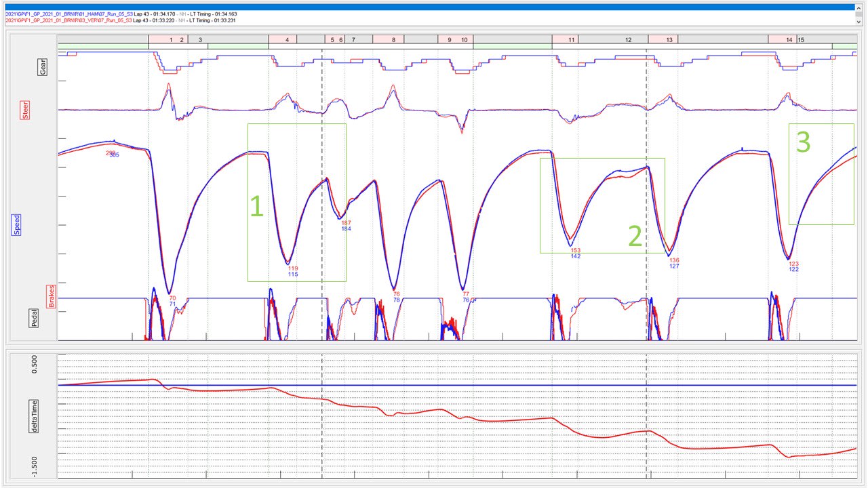The width and height of the screenshot is (868, 488).
Task: Click corner marker 7 on track bar
Action: pos(353,40)
